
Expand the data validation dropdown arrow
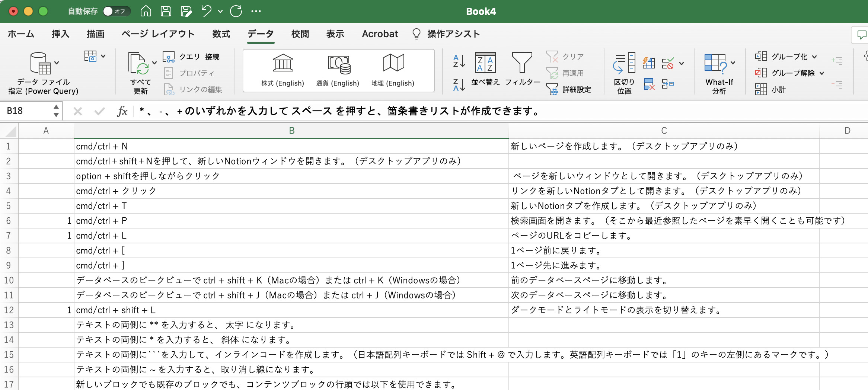pyautogui.click(x=682, y=63)
